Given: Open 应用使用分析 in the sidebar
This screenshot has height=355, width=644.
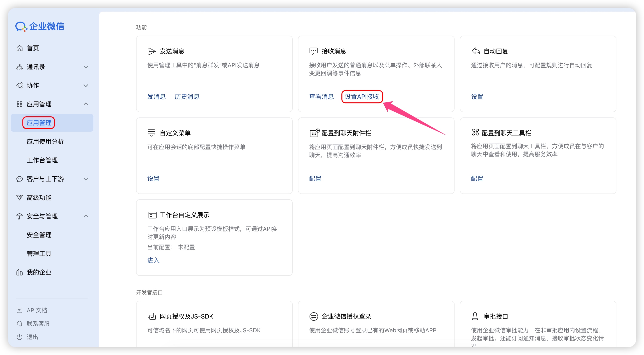Looking at the screenshot, I should coord(45,141).
